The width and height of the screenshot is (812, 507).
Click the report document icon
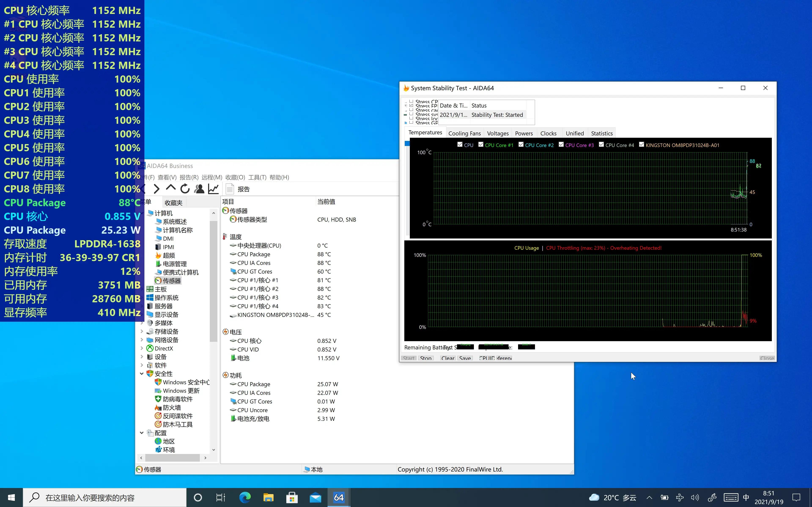[230, 189]
